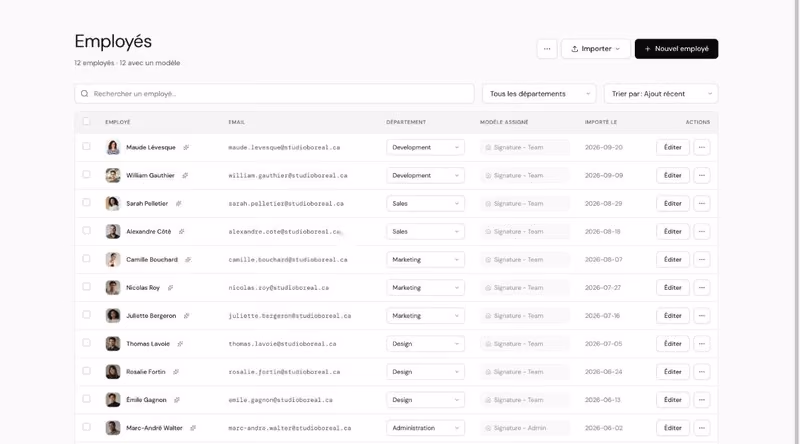The width and height of the screenshot is (800, 444).
Task: Check the box for Alexandre Côté
Action: click(86, 231)
